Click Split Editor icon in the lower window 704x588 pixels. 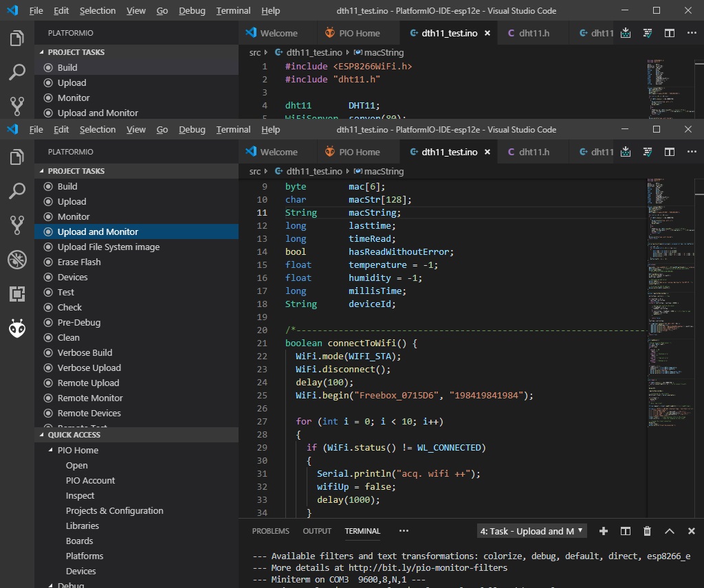pyautogui.click(x=670, y=152)
